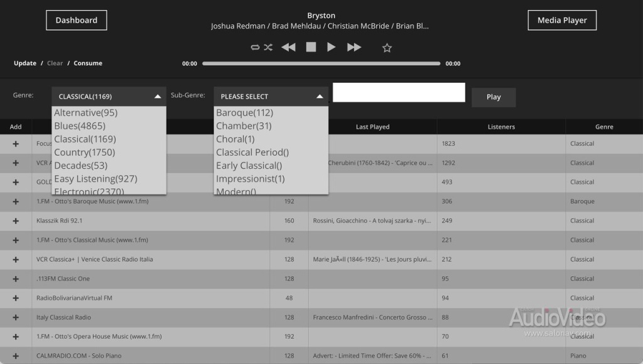Add .113FM Classic One station
This screenshot has height=364, width=643.
[x=16, y=279]
